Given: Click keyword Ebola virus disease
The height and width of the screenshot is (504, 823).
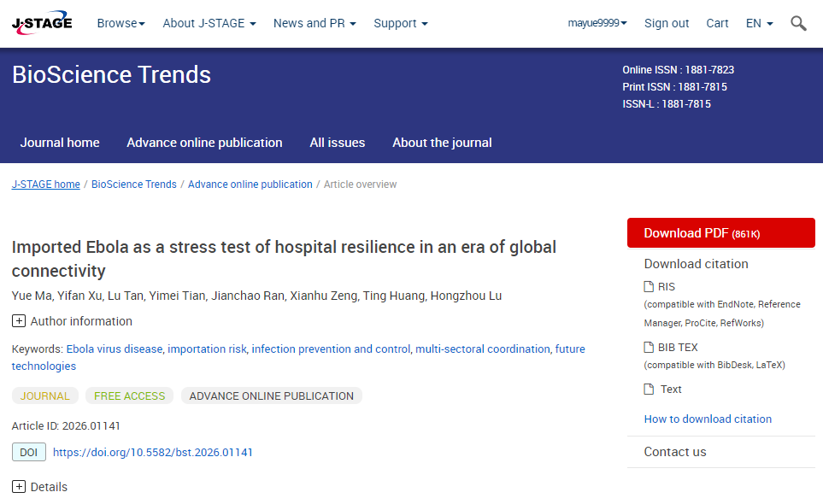Looking at the screenshot, I should click(x=115, y=349).
